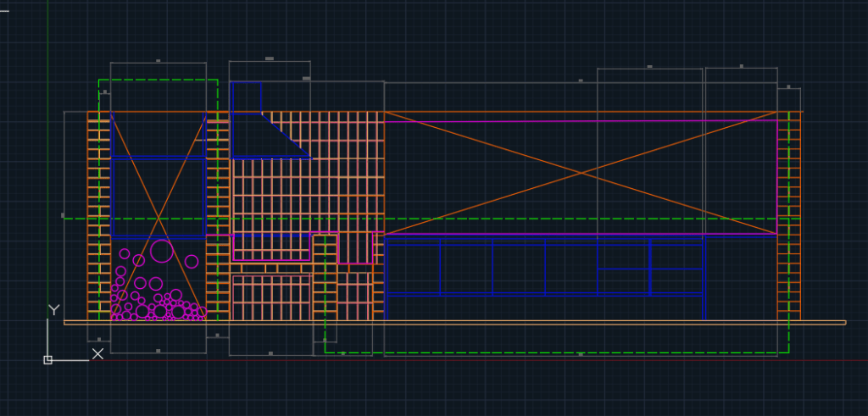Select the long magenta line below the roof
The height and width of the screenshot is (416, 868).
point(581,121)
